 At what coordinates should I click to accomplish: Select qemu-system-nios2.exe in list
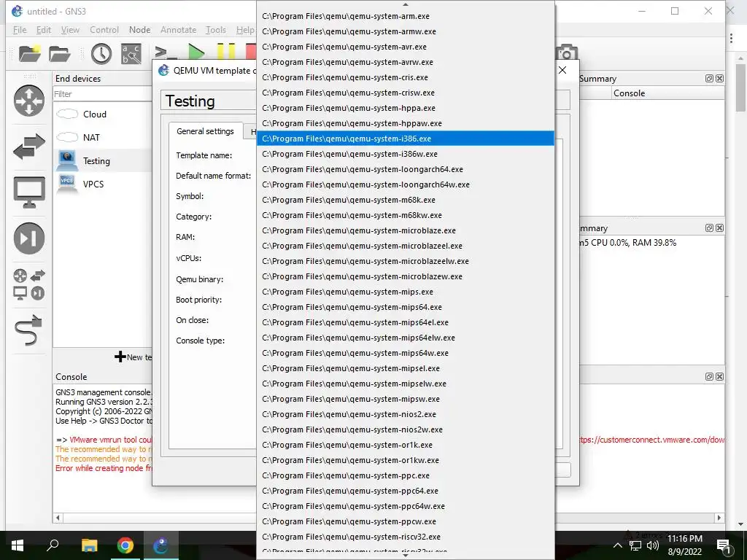(406, 414)
